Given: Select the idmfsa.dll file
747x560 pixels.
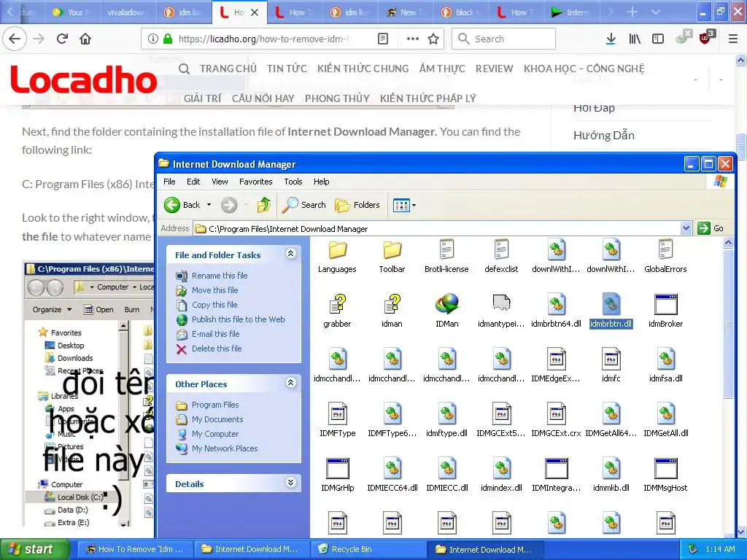Looking at the screenshot, I should (x=665, y=366).
